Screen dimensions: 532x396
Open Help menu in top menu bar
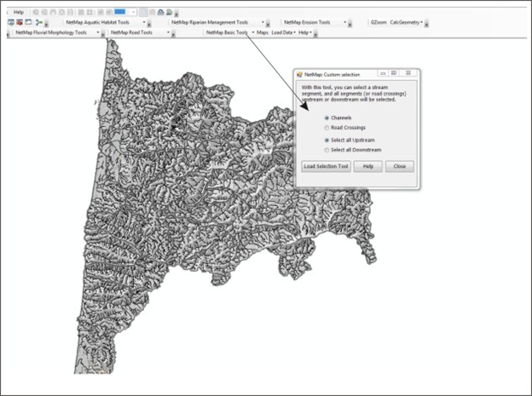[19, 12]
